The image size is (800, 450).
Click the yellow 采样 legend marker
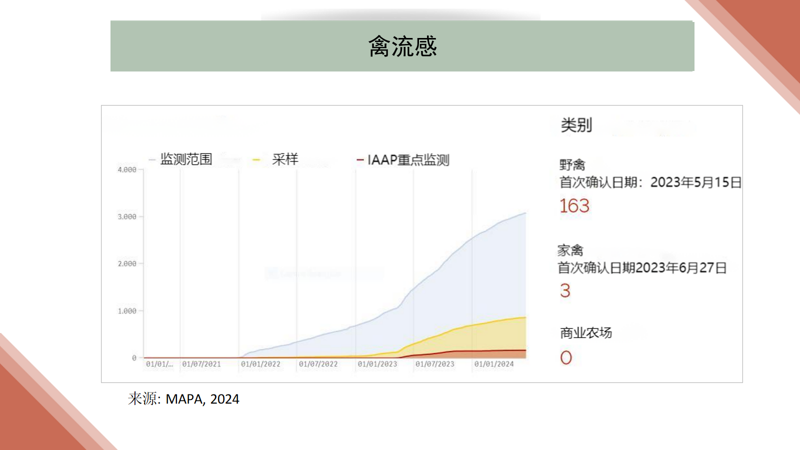tap(258, 160)
